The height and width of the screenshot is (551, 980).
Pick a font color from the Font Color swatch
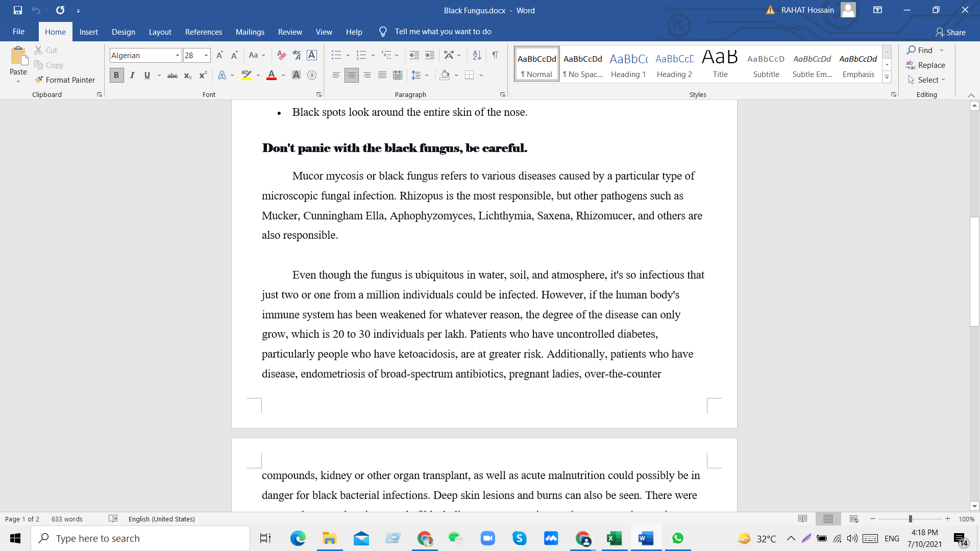tap(271, 75)
